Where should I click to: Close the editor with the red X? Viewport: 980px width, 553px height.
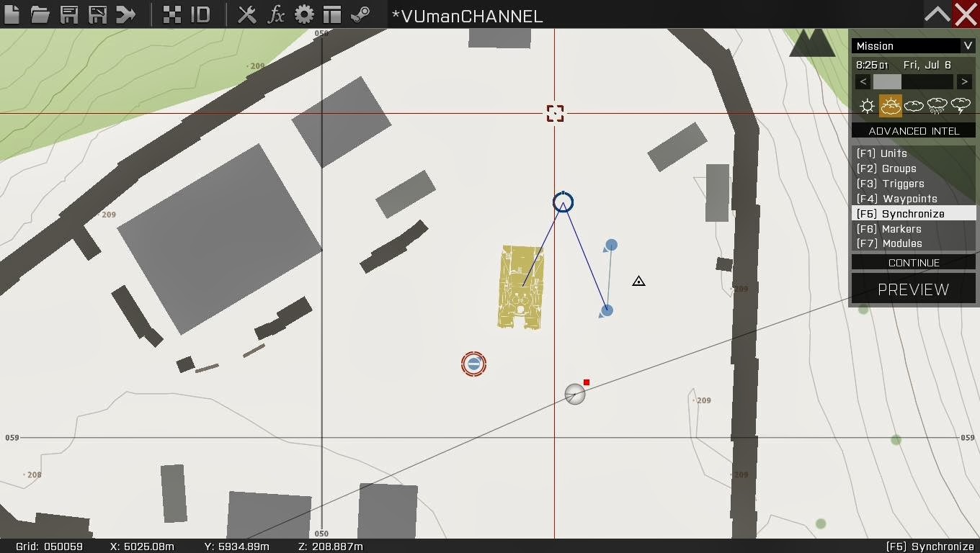pyautogui.click(x=966, y=14)
